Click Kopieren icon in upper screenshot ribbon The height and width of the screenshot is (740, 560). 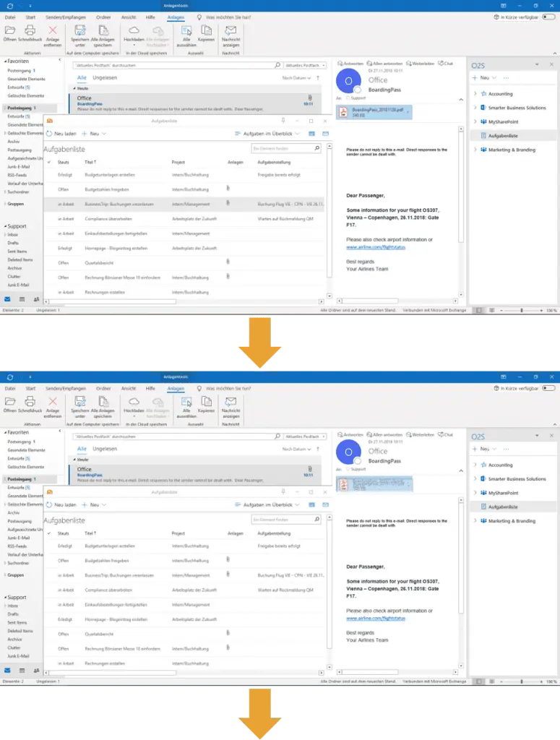click(206, 30)
